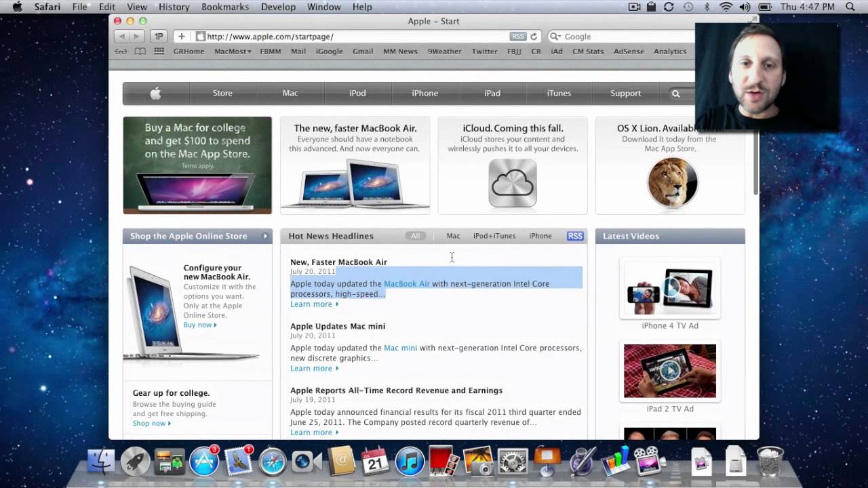868x488 pixels.
Task: Click the add bookmark plus button
Action: [x=181, y=36]
